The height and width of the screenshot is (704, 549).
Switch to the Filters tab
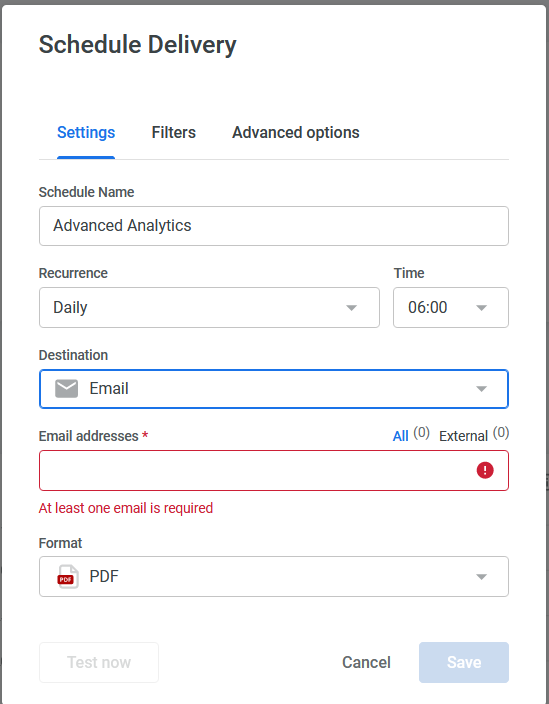pos(174,132)
